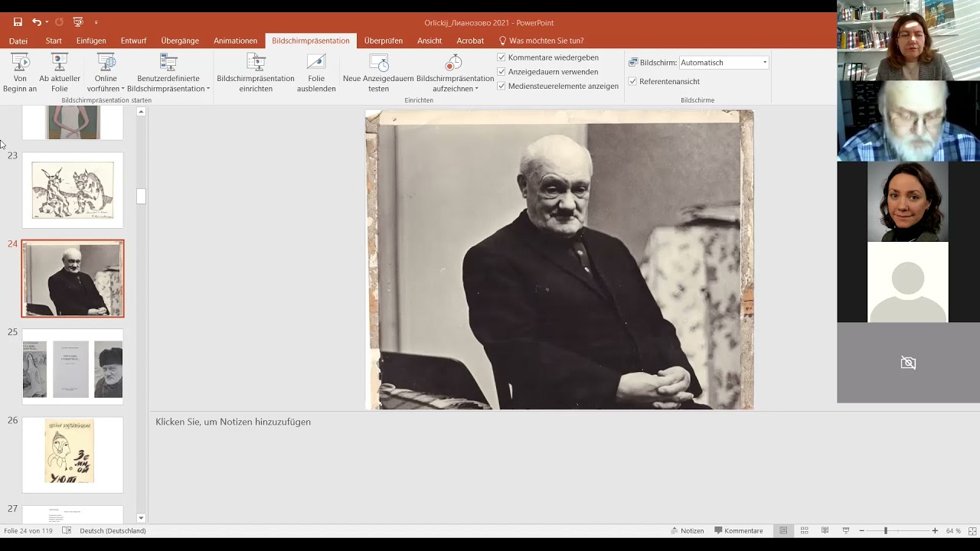Toggle Kommentare wiedergeben checkbox
This screenshot has width=980, height=551.
point(501,57)
